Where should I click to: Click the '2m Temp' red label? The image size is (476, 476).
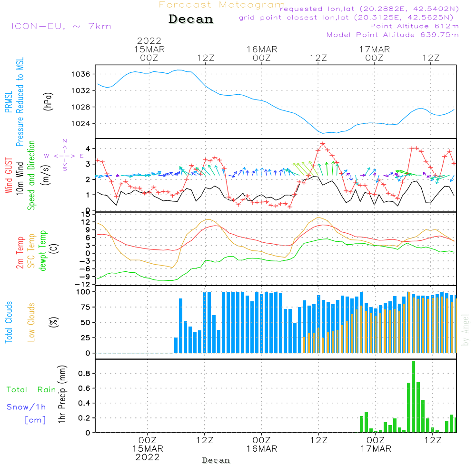(x=20, y=253)
